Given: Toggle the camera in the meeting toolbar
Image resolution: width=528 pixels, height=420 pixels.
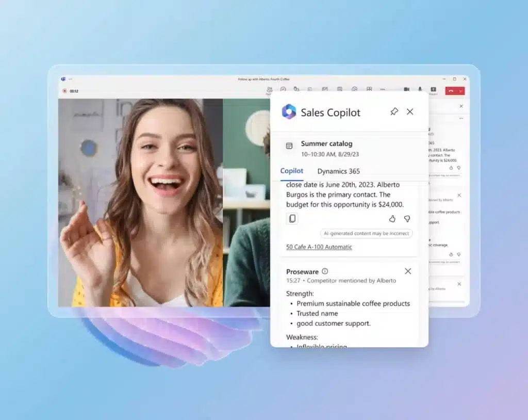Looking at the screenshot, I should coord(406,89).
